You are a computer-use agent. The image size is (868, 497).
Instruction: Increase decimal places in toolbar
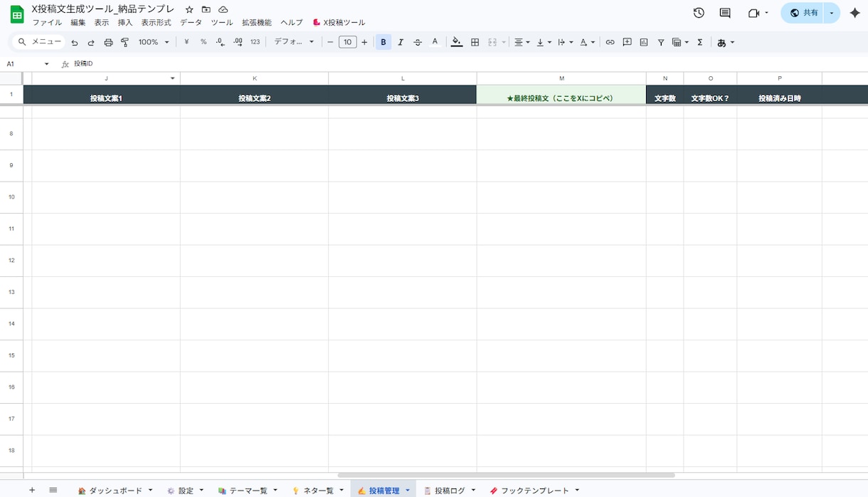(238, 42)
